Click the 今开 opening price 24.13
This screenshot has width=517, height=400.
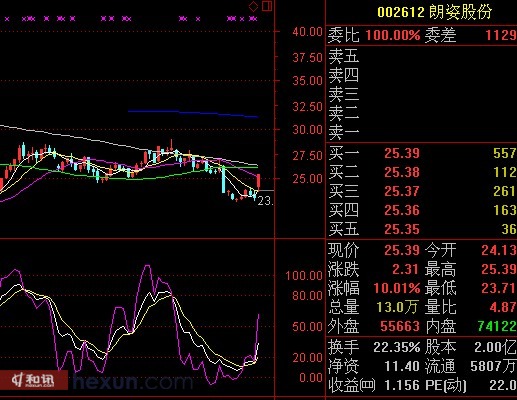[499, 250]
